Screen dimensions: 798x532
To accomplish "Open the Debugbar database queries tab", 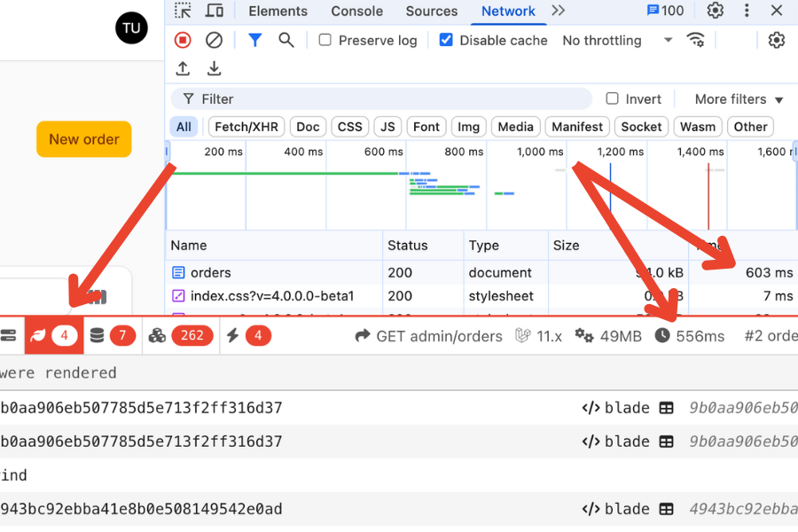I will point(111,335).
